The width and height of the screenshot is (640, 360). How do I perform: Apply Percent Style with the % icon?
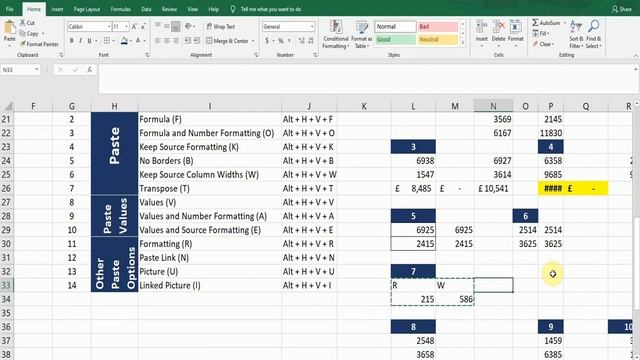281,40
